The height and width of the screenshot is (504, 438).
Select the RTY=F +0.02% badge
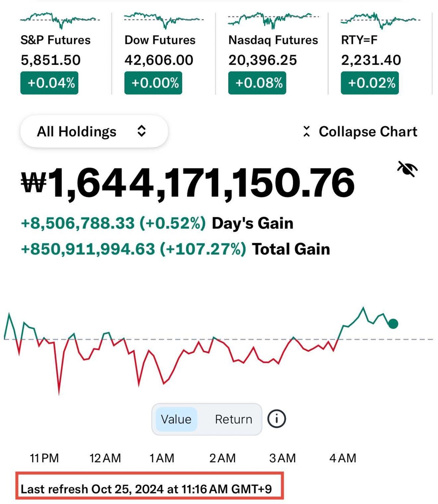click(x=370, y=83)
